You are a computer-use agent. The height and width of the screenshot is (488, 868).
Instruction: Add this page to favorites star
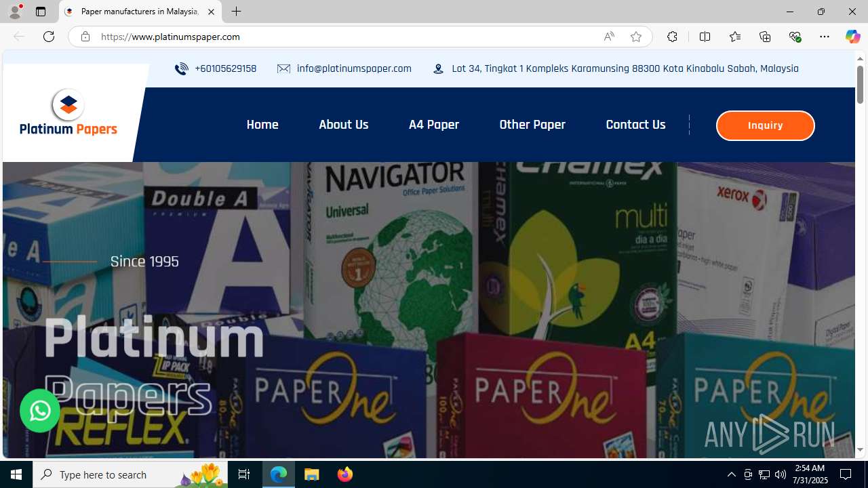tap(635, 37)
